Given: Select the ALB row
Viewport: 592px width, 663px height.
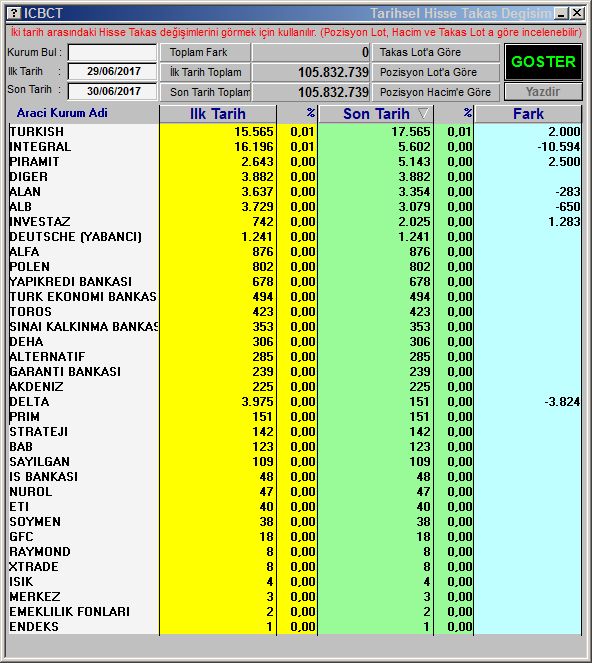Looking at the screenshot, I should click(x=295, y=207).
